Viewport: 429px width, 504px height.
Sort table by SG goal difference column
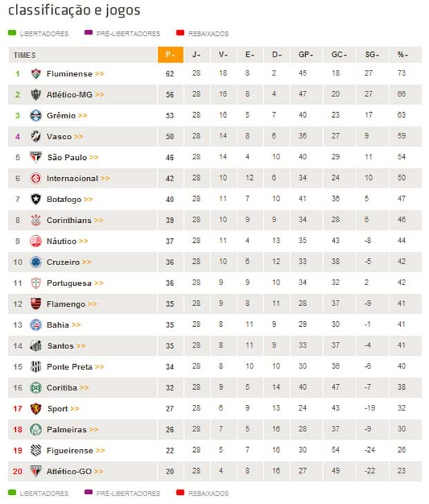pyautogui.click(x=372, y=55)
